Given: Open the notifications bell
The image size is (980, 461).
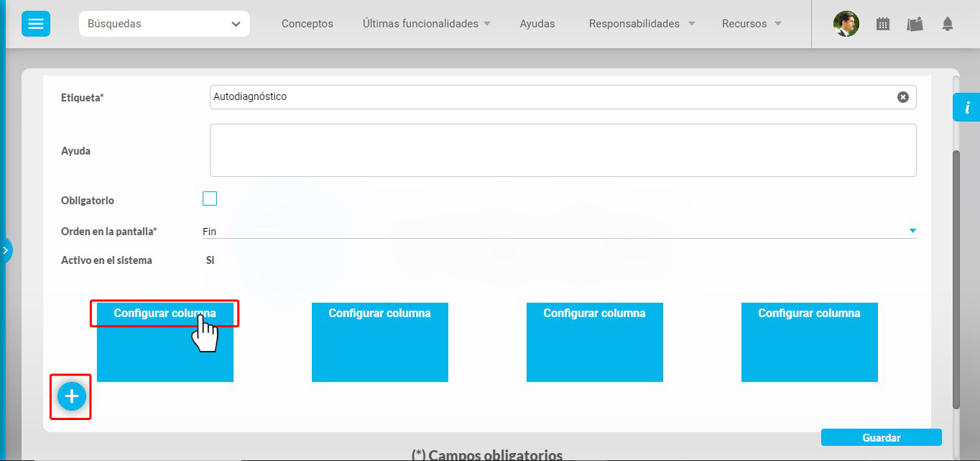Looking at the screenshot, I should pyautogui.click(x=948, y=24).
